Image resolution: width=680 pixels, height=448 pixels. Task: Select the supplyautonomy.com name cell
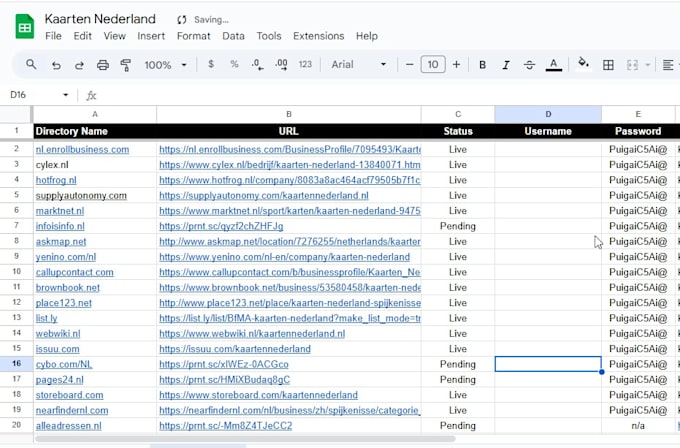(x=95, y=196)
